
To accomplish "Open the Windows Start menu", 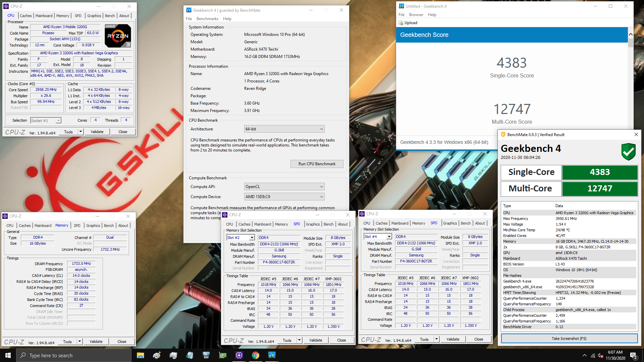I will (8, 355).
